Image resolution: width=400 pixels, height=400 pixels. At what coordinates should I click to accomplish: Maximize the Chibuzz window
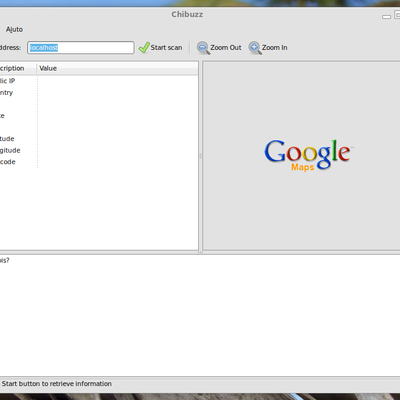tap(397, 15)
